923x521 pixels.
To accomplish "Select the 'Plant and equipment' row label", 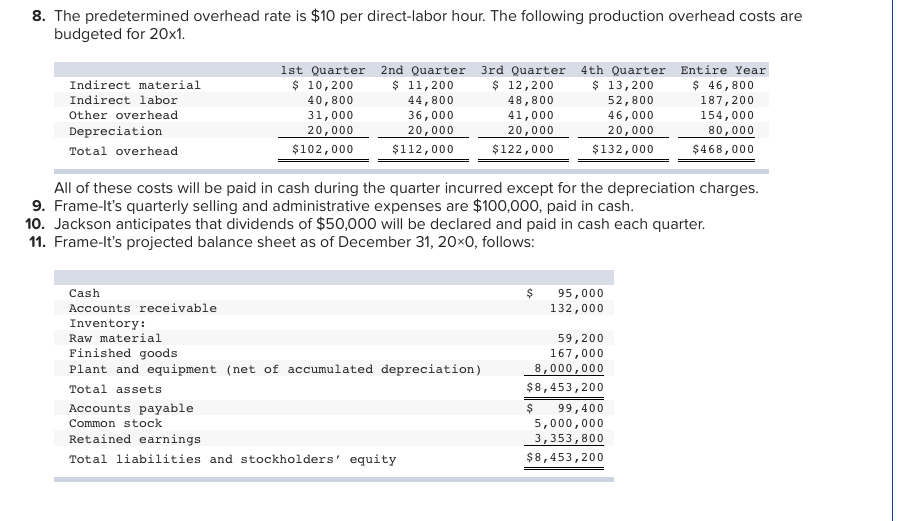I will coord(275,370).
